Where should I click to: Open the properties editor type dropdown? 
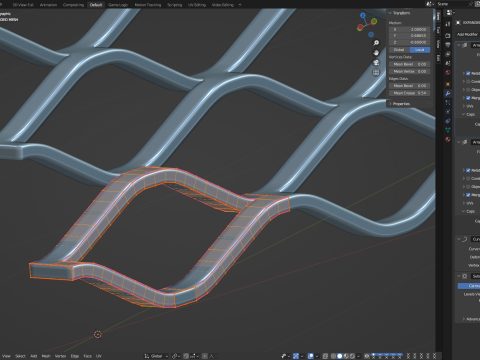450,13
